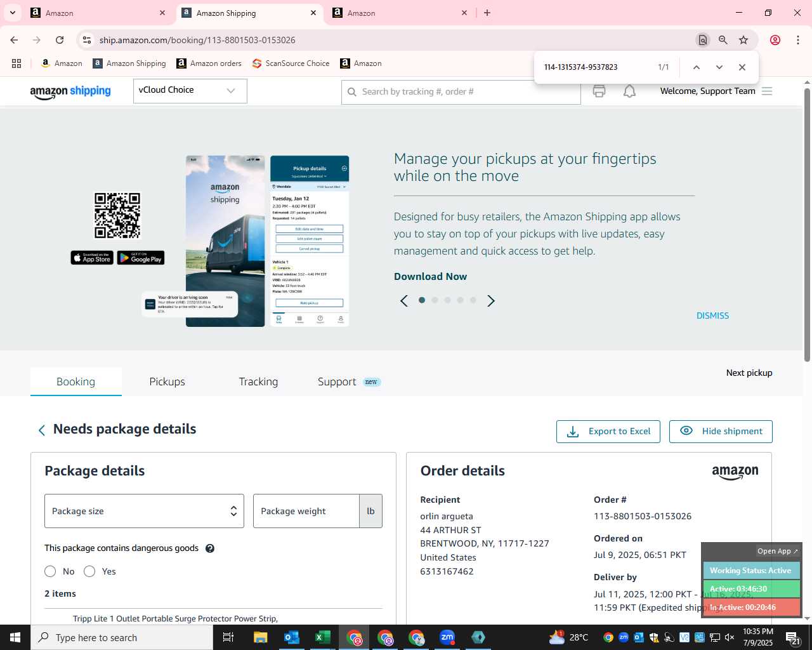
Task: Click the back chevron beside Needs package details
Action: (x=42, y=430)
